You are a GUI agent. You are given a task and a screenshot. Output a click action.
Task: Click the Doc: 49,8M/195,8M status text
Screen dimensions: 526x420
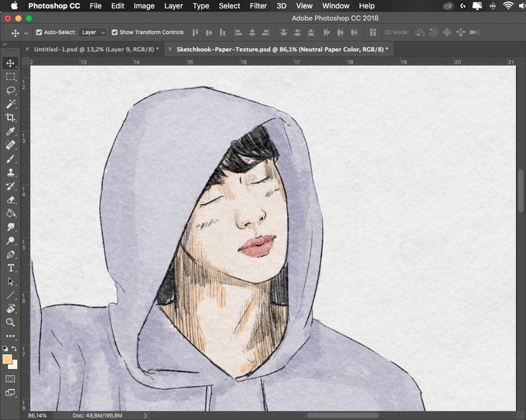[97, 415]
